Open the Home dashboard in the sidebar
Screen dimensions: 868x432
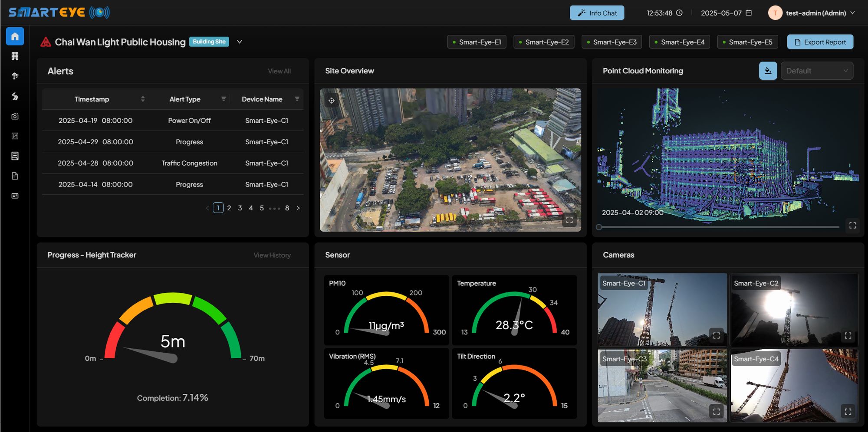(x=15, y=36)
